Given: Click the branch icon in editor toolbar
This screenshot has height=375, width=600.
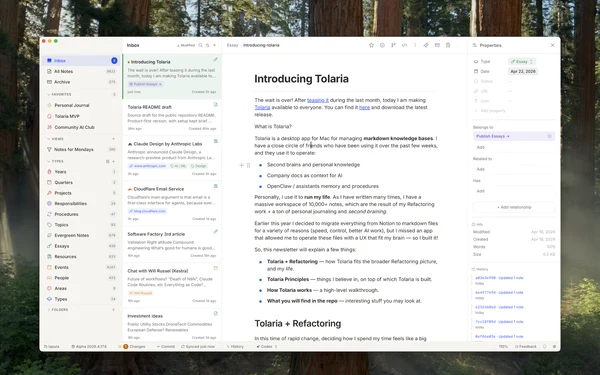Looking at the screenshot, I should [393, 45].
